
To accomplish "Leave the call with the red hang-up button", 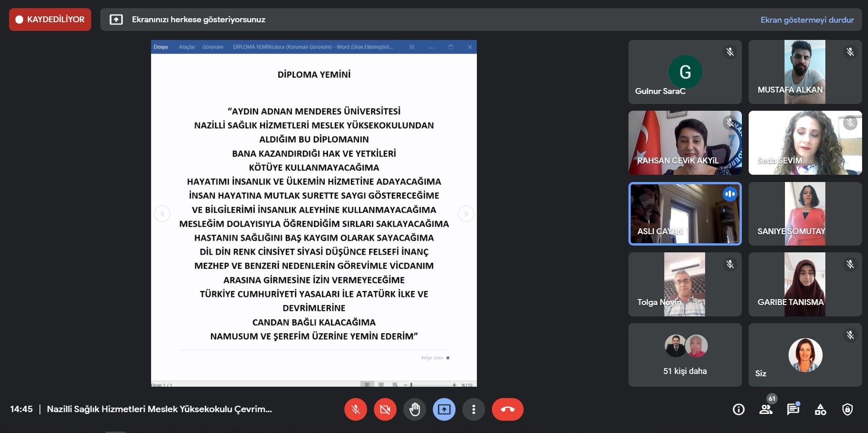I will (507, 409).
